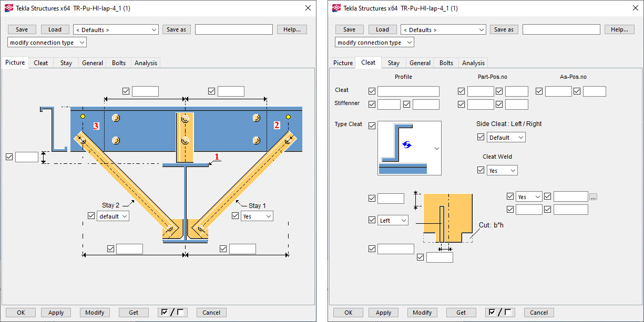Click Apply in the Picture-tab dialog

click(x=56, y=313)
